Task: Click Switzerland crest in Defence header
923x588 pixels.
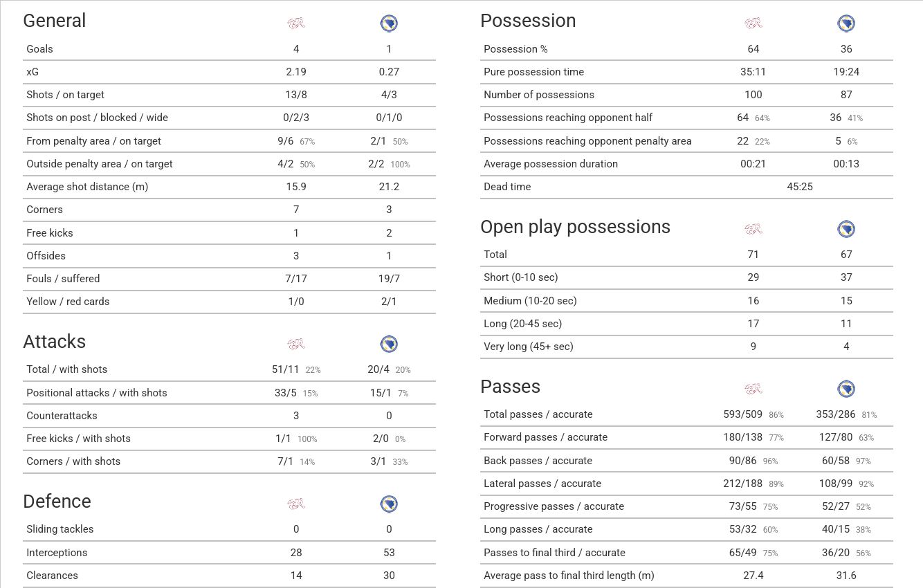Action: click(296, 504)
